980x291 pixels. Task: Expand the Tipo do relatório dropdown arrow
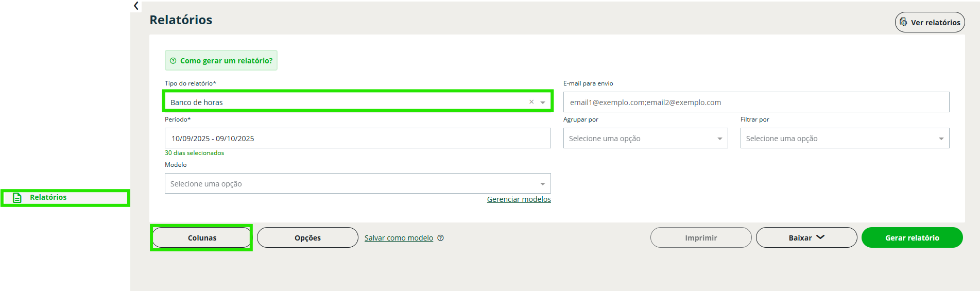pyautogui.click(x=543, y=102)
